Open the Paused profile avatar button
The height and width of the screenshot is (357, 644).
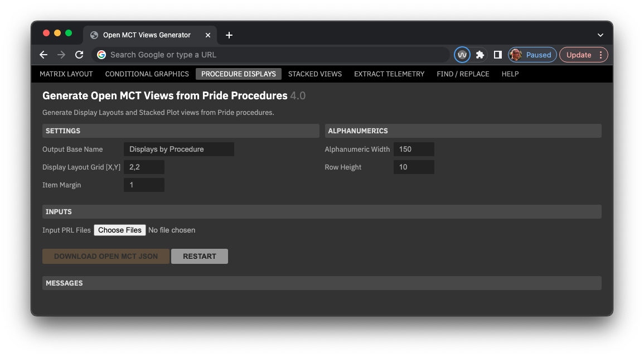pyautogui.click(x=532, y=55)
